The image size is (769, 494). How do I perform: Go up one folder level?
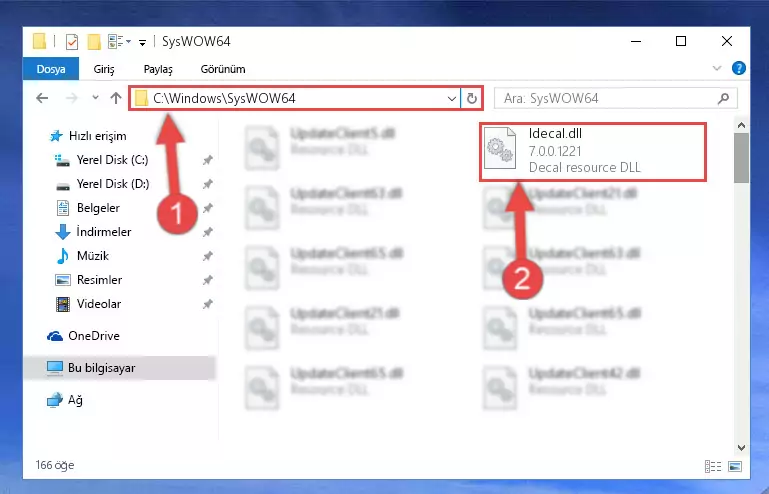coord(116,98)
